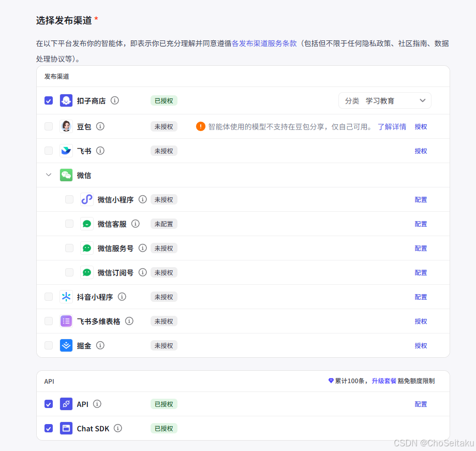This screenshot has width=476, height=451.
Task: Click 授权 link for 掘金
Action: [x=421, y=345]
